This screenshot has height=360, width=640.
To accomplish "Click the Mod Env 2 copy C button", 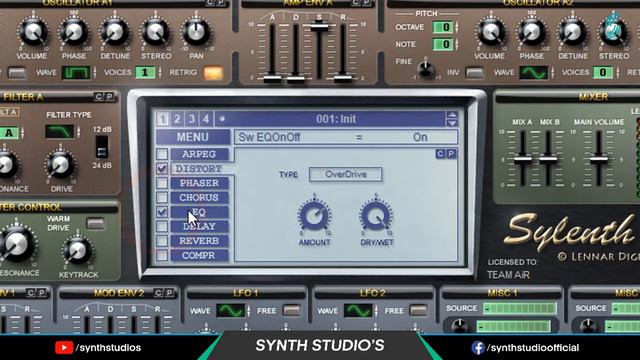I will (158, 293).
